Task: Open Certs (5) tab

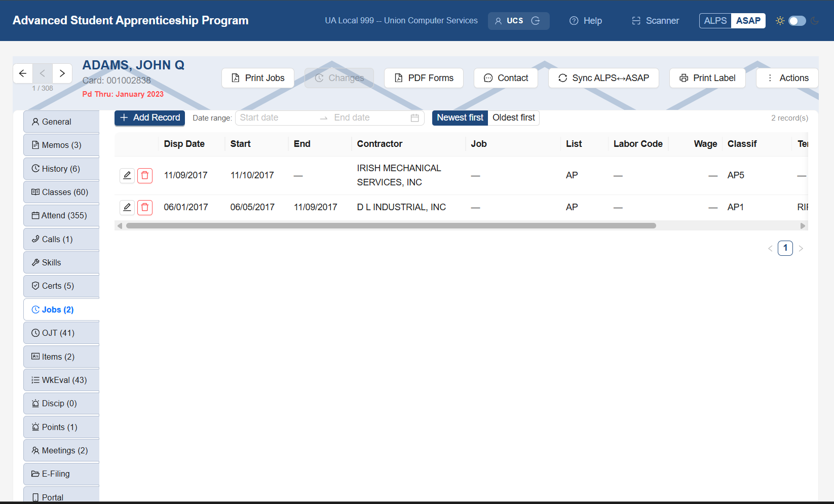Action: pyautogui.click(x=61, y=286)
